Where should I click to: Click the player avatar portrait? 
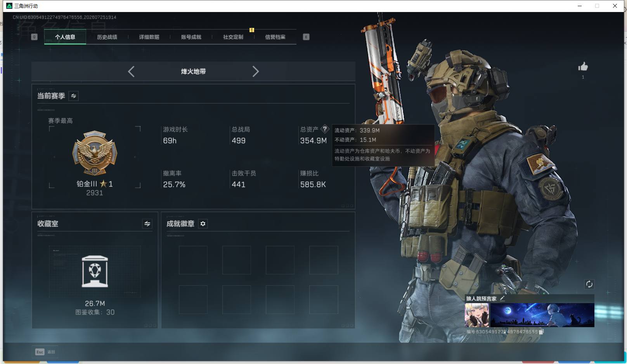[477, 315]
